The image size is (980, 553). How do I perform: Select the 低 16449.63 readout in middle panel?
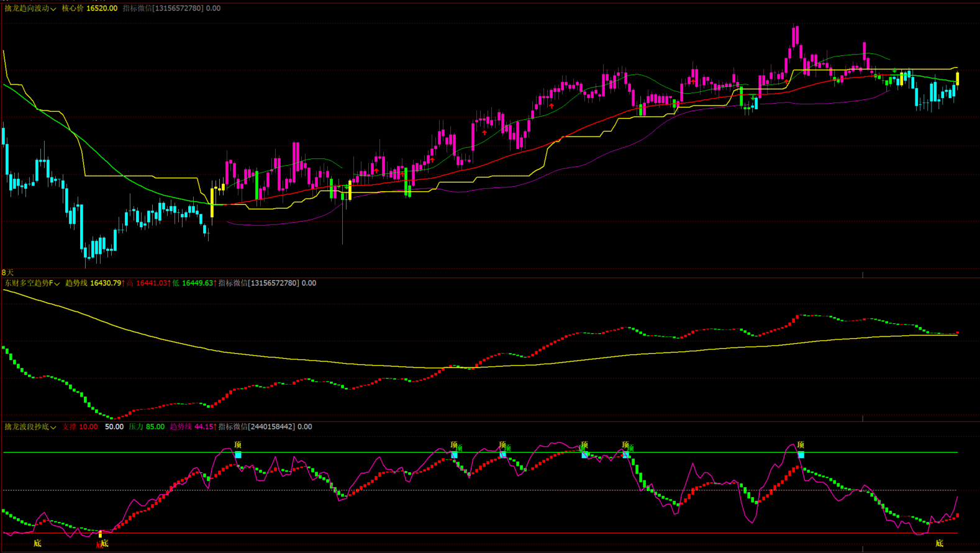tap(194, 284)
